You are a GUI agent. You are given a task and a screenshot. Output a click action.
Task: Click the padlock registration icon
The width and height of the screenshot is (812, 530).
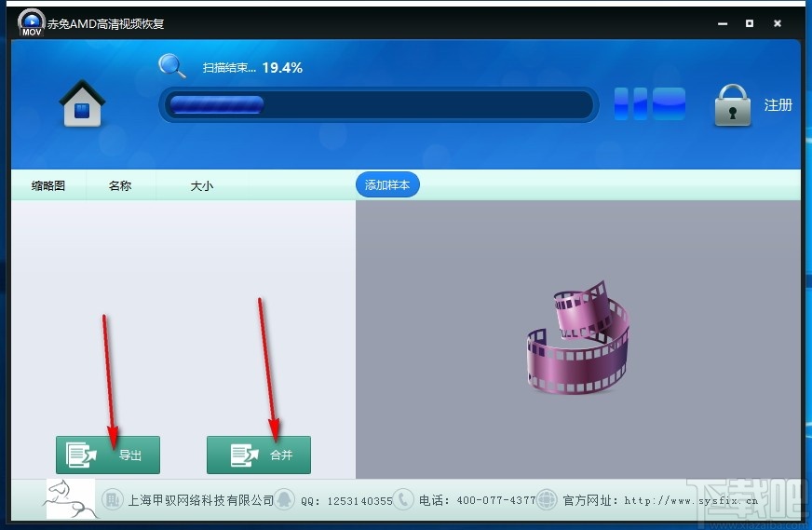732,105
